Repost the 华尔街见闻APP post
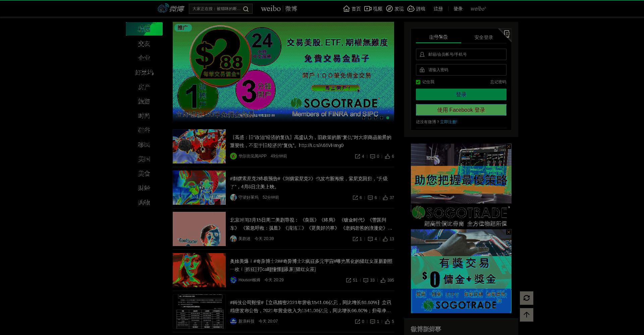 pyautogui.click(x=360, y=156)
